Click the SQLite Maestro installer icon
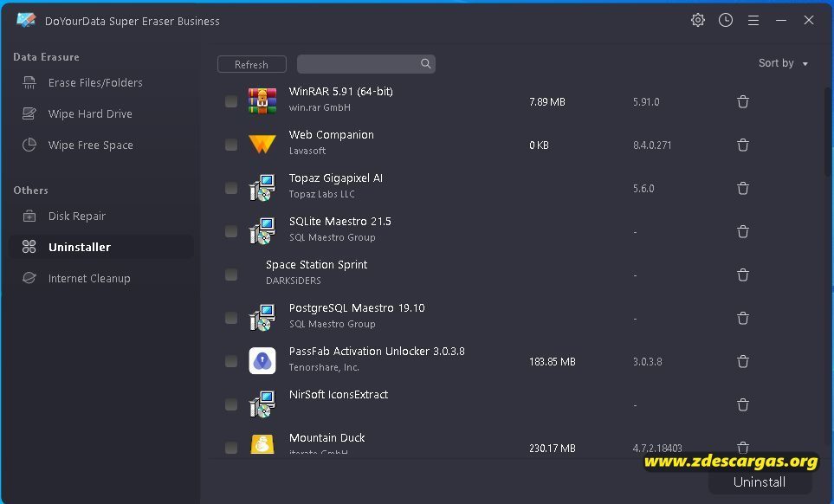 pos(262,230)
